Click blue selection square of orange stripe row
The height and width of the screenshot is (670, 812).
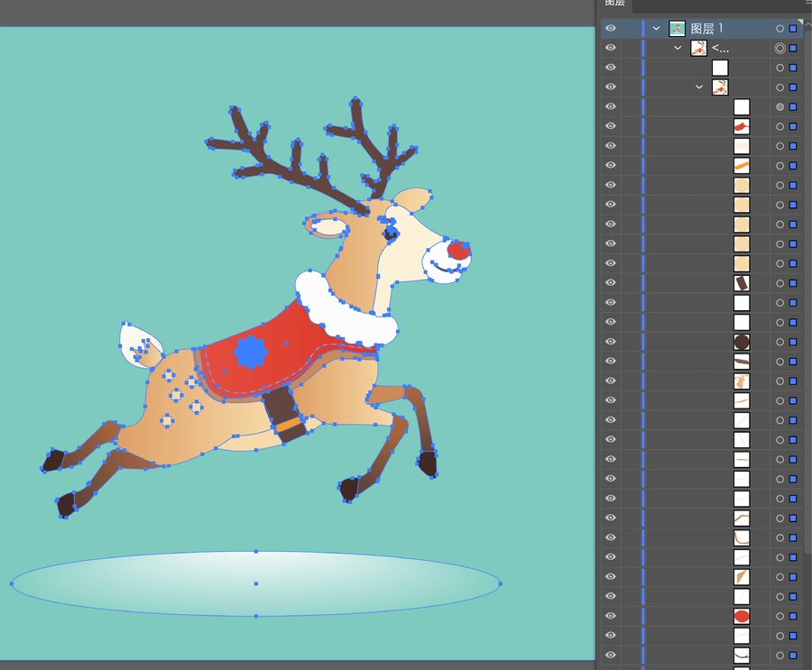793,166
